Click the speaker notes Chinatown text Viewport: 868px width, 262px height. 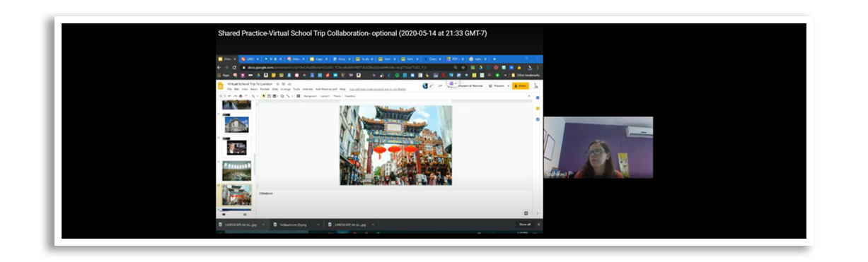click(x=266, y=193)
